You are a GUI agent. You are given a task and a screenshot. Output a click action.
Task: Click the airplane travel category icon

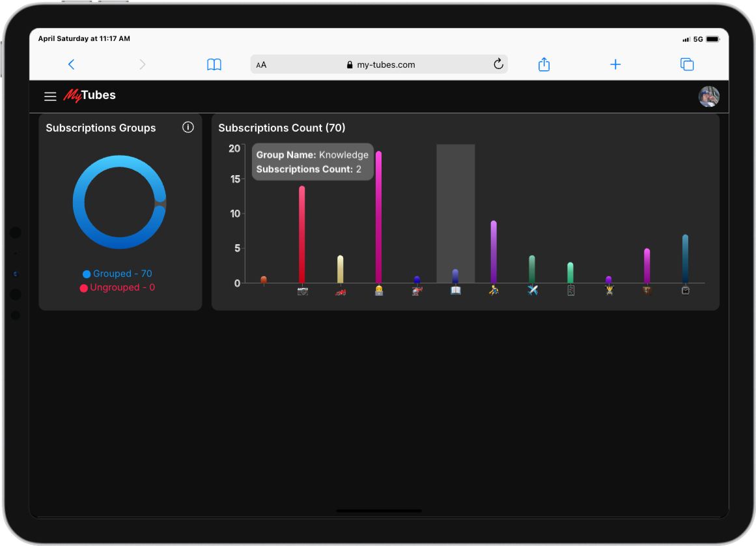point(532,291)
